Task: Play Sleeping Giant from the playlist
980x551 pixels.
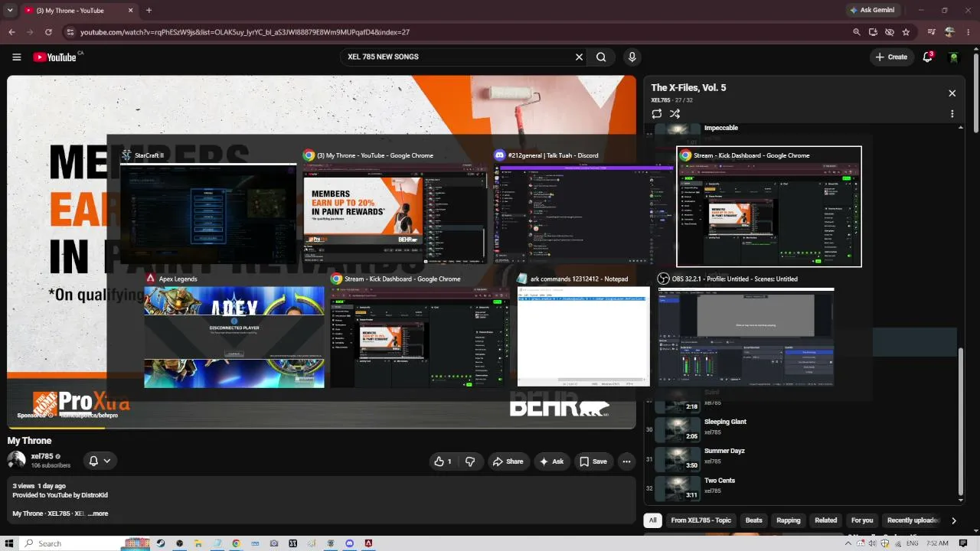Action: pos(800,429)
